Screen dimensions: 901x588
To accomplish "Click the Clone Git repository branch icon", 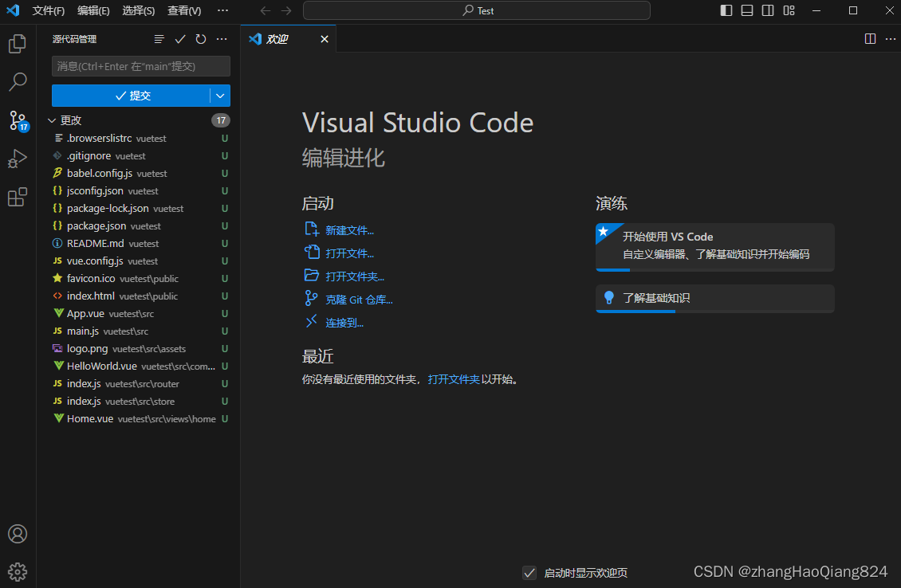I will (311, 298).
